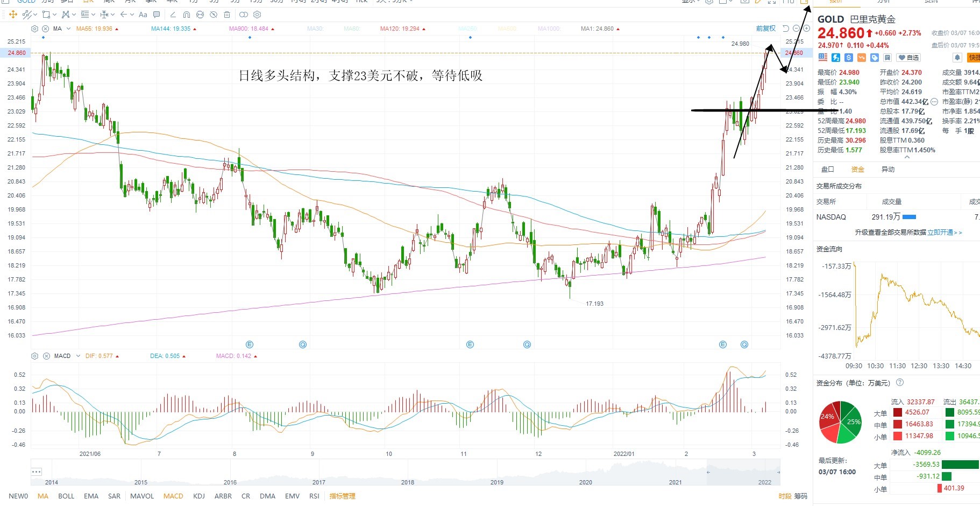Switch to 盘口 tab
The height and width of the screenshot is (506, 980).
pos(827,170)
